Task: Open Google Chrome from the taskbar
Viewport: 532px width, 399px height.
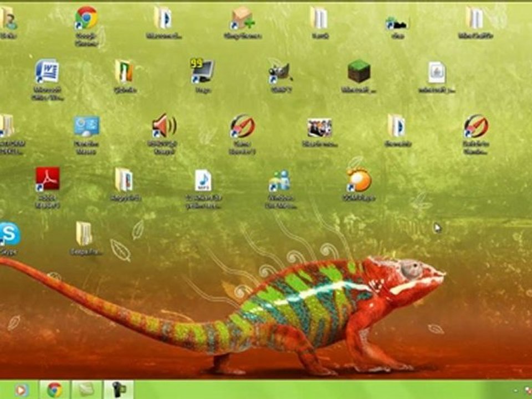Action: pos(55,390)
